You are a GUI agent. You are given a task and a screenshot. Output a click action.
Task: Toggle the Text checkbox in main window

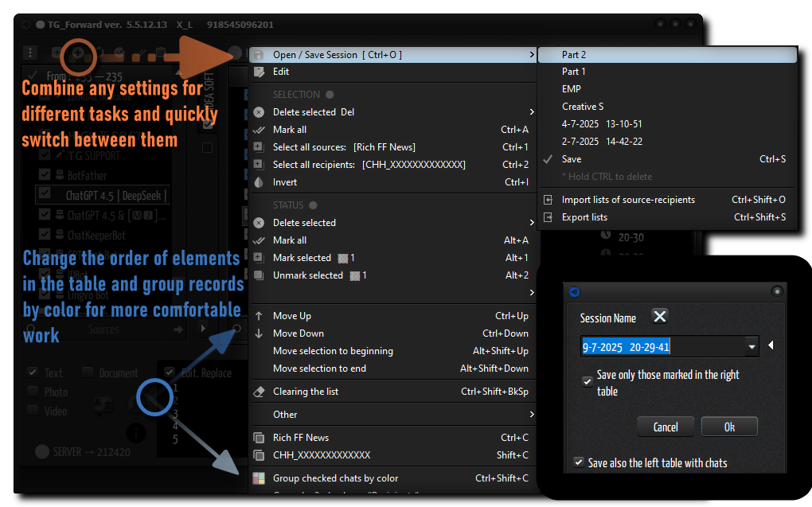pos(33,372)
